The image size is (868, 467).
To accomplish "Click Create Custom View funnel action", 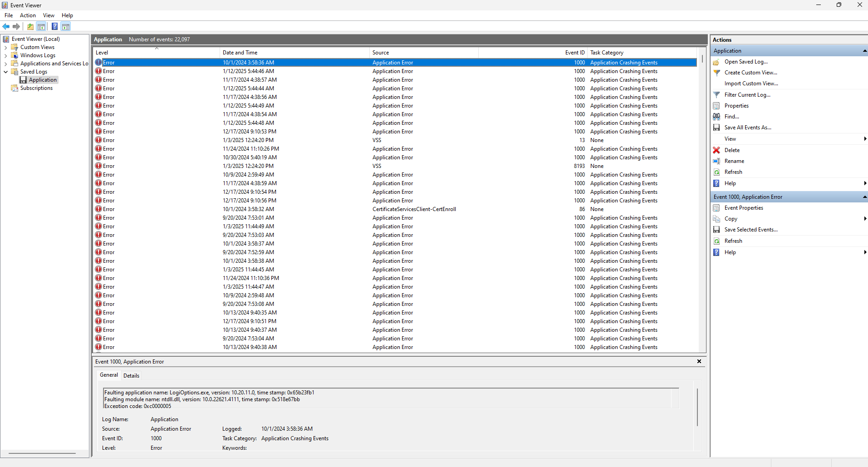I will click(750, 73).
